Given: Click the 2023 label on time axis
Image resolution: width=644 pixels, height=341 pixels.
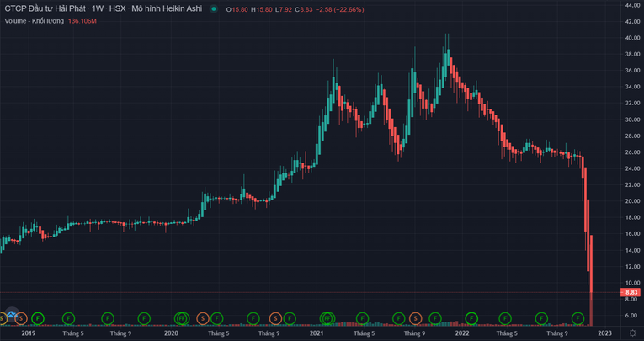Looking at the screenshot, I should coord(604,333).
